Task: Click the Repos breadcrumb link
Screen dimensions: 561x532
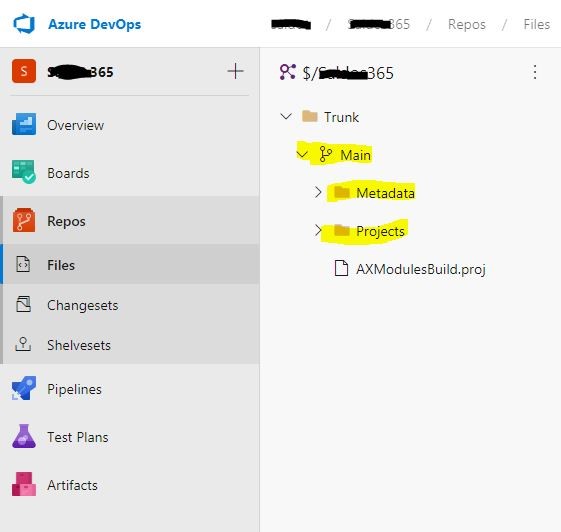Action: coord(467,24)
